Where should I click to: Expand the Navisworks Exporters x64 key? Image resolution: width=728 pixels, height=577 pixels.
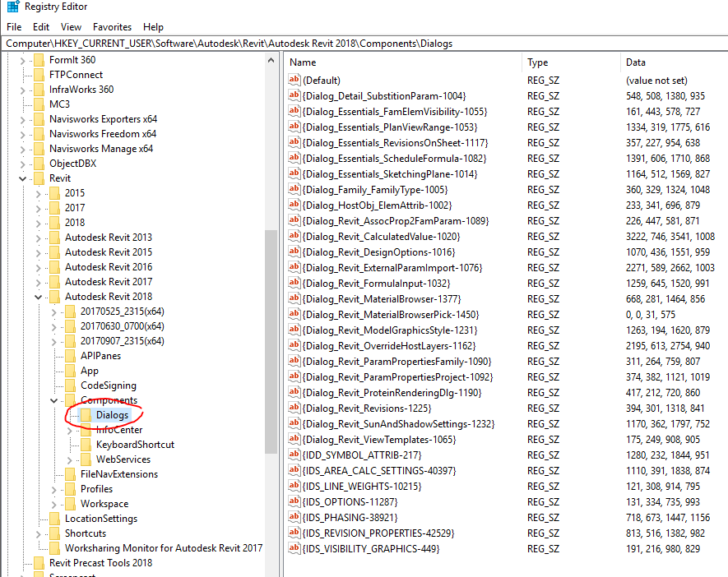pyautogui.click(x=22, y=120)
